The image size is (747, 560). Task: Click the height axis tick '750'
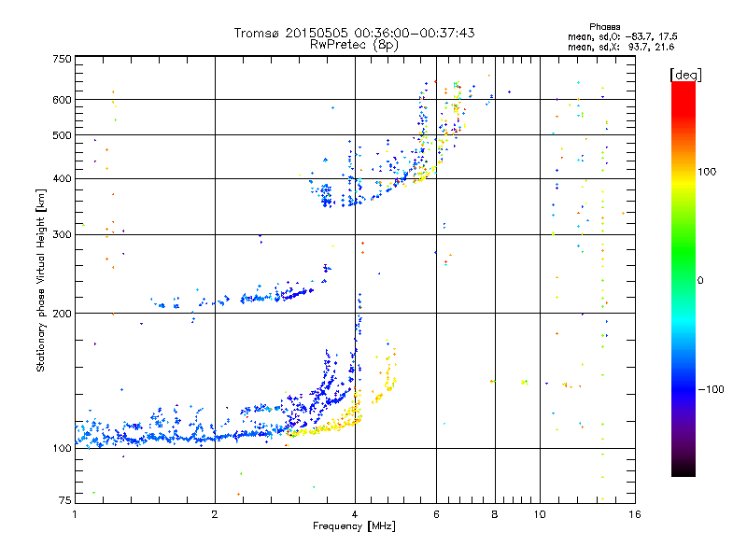click(63, 59)
